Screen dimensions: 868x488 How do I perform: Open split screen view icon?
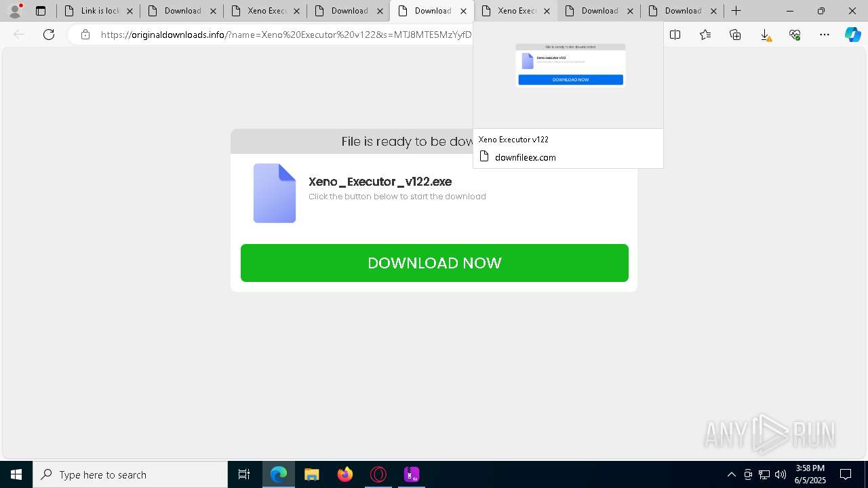[675, 35]
